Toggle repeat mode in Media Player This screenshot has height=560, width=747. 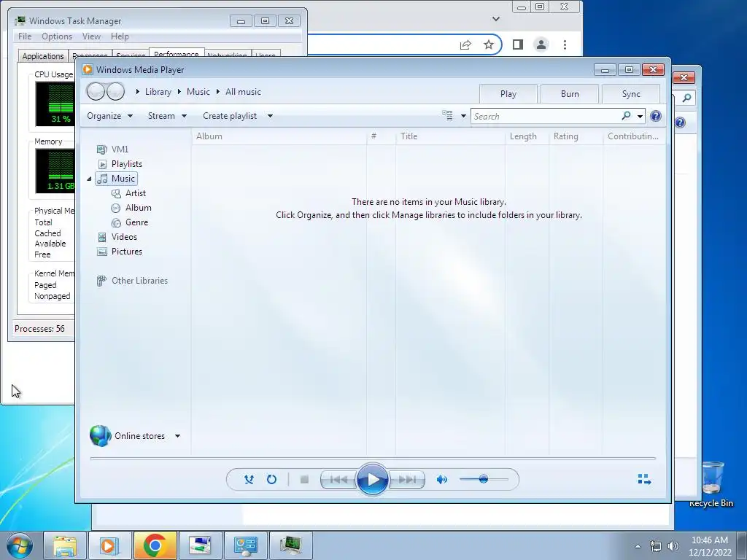(x=271, y=480)
